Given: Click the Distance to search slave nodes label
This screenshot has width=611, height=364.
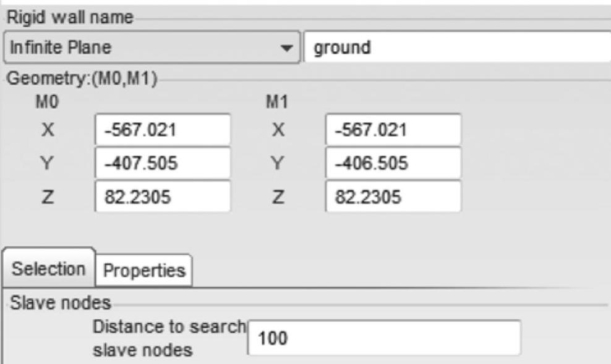Looking at the screenshot, I should pyautogui.click(x=168, y=337).
